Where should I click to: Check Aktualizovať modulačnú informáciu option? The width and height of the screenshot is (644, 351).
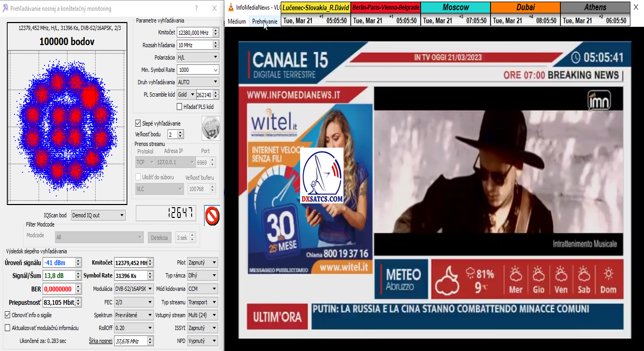tap(8, 327)
